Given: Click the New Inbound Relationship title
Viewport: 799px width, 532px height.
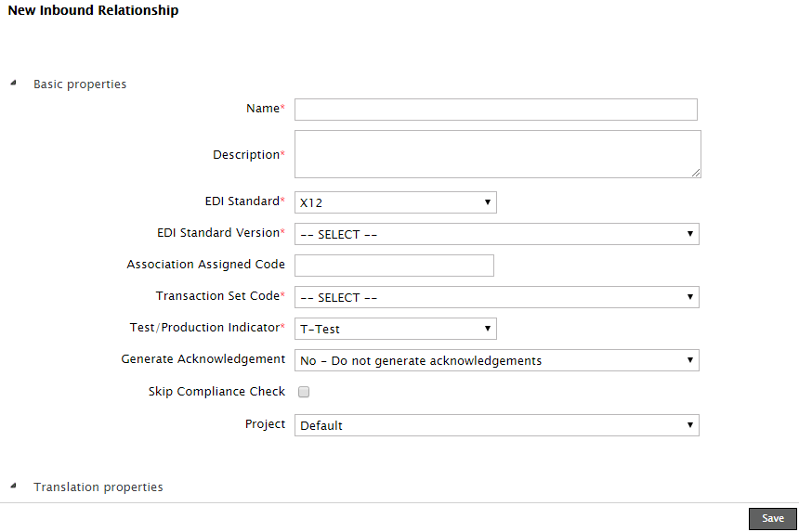Looking at the screenshot, I should point(93,11).
